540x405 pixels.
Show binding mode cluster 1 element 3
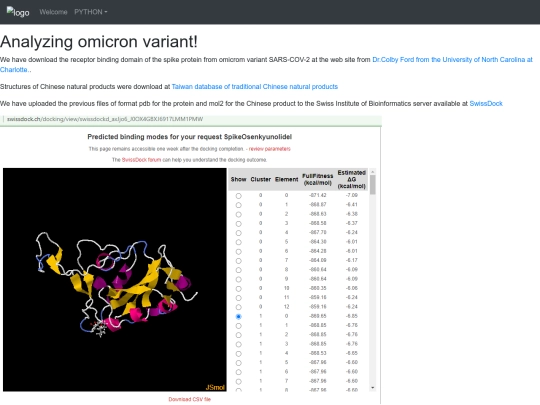click(238, 344)
